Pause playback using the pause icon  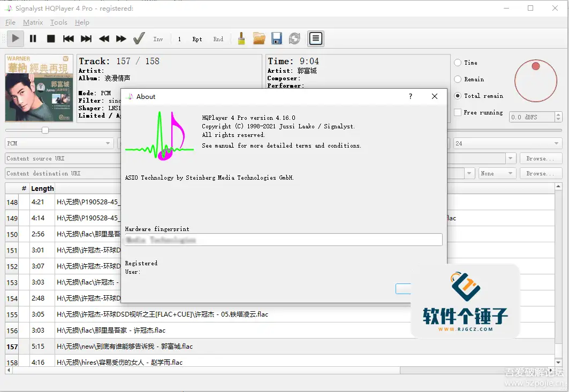33,39
